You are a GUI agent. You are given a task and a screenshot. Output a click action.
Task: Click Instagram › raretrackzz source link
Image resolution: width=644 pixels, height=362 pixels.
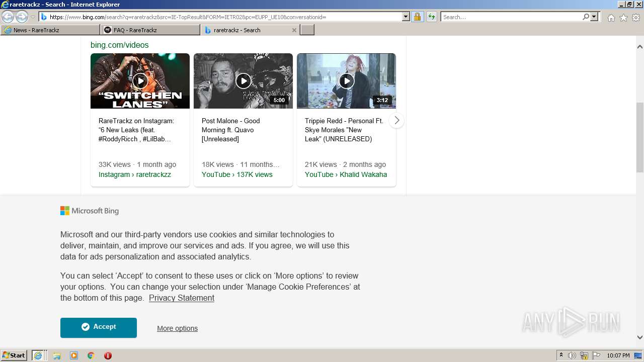point(135,174)
